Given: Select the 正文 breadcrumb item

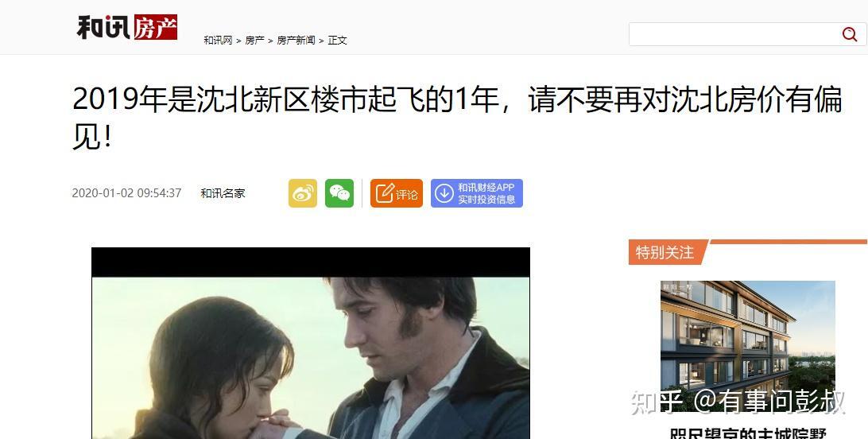Looking at the screenshot, I should [x=337, y=40].
